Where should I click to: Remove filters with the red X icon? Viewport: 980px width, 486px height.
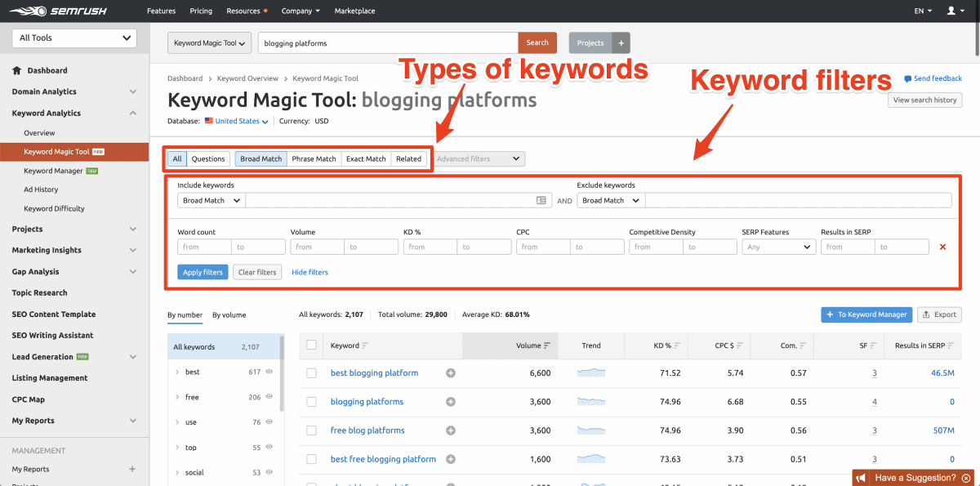(943, 247)
